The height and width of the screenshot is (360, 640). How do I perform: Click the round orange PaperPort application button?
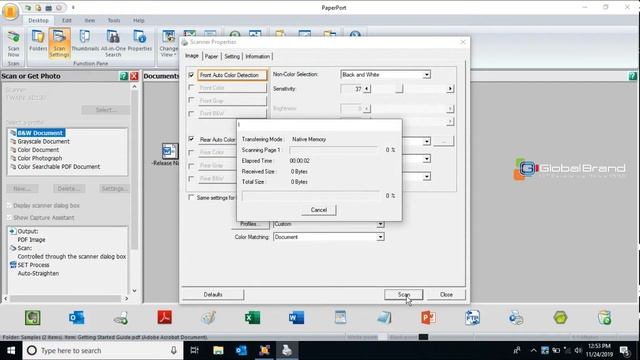click(10, 11)
